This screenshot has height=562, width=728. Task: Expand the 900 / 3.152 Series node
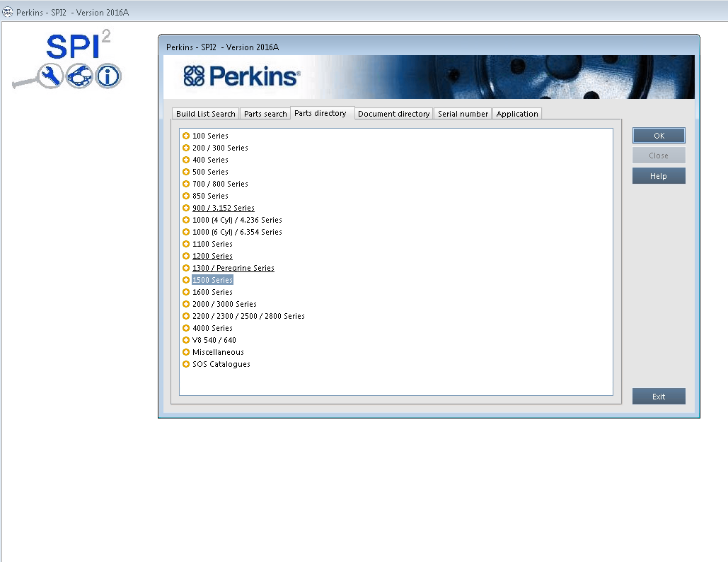point(186,208)
